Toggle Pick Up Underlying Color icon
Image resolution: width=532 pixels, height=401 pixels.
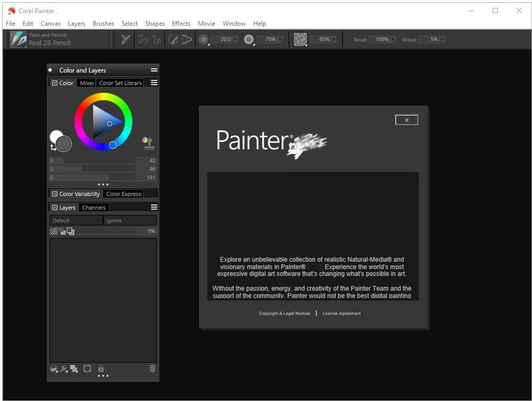point(62,231)
